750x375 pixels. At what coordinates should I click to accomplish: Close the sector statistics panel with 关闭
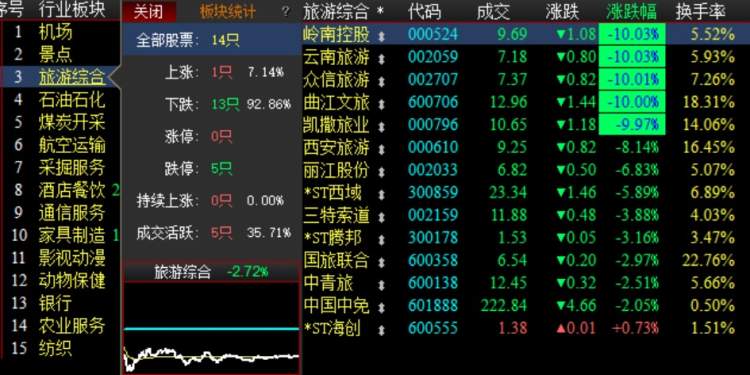pos(148,11)
